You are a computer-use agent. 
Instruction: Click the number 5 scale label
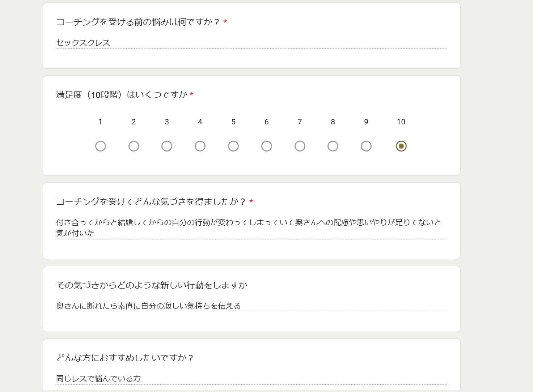(x=233, y=122)
